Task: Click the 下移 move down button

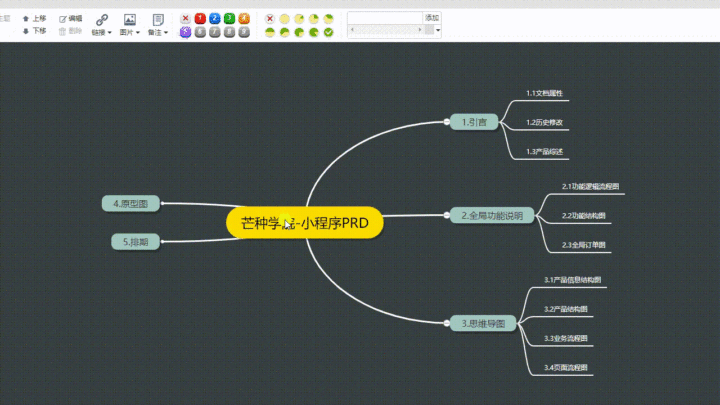Action: coord(34,31)
